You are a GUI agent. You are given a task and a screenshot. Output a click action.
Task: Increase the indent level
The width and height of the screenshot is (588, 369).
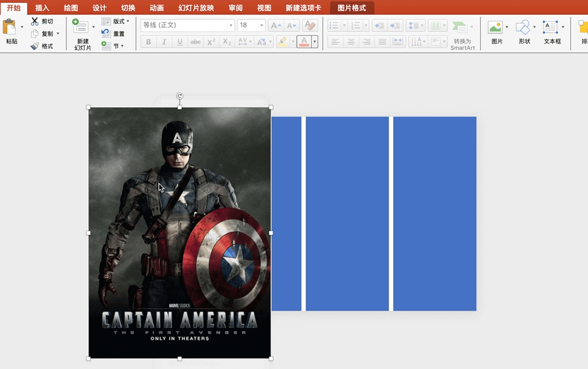click(395, 26)
